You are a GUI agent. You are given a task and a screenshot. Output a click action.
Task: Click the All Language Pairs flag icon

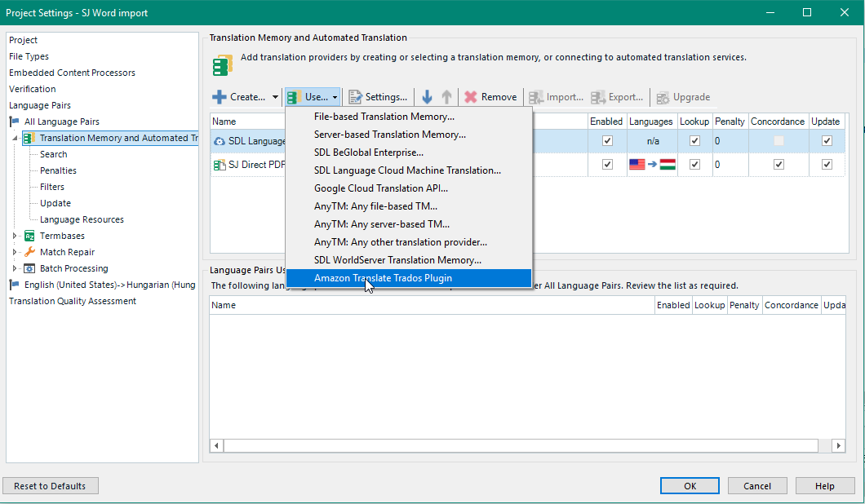coord(15,122)
